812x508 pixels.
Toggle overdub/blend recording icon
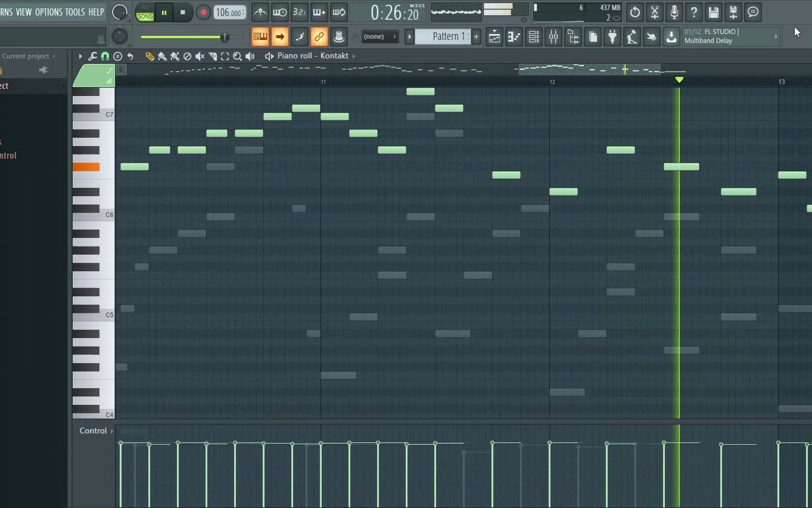pos(319,12)
